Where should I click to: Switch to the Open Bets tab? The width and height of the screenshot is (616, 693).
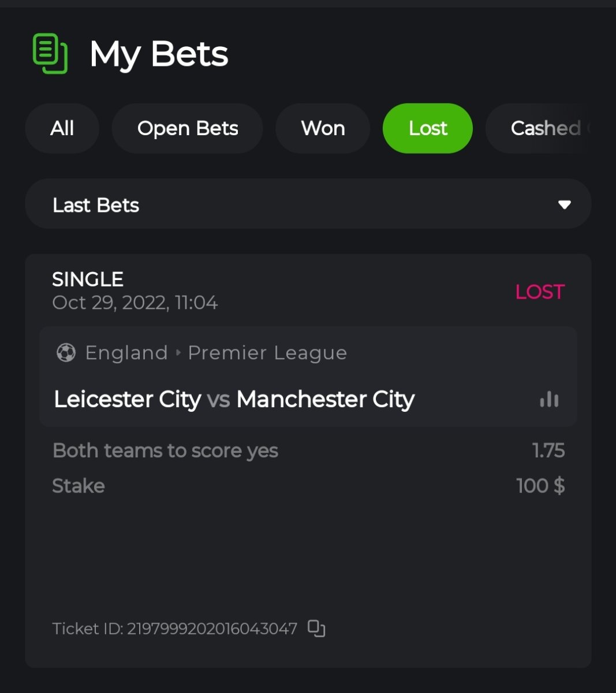[x=187, y=128]
